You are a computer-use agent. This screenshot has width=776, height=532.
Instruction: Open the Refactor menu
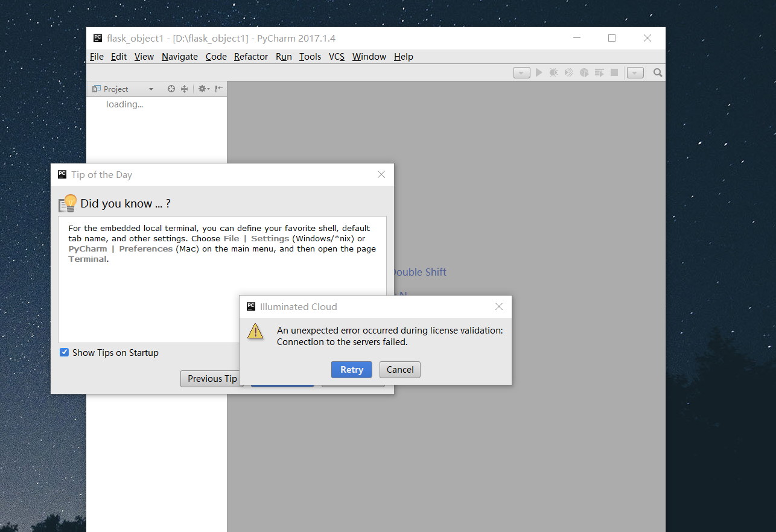(x=251, y=57)
